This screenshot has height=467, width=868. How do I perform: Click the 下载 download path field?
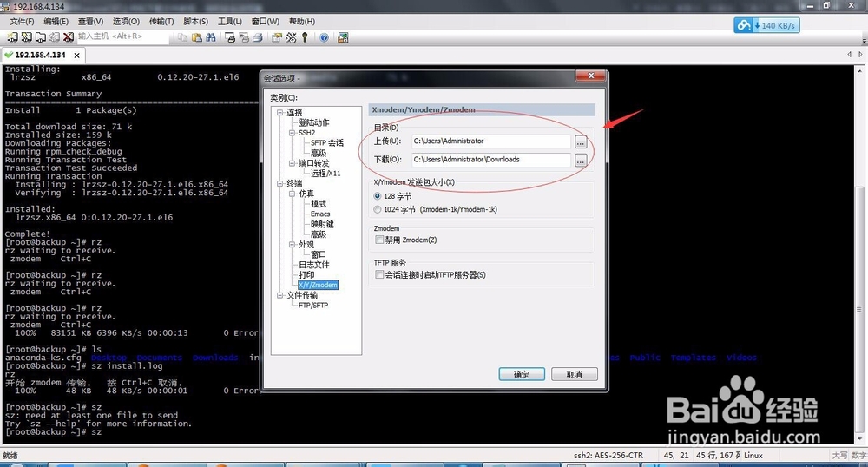click(x=491, y=160)
